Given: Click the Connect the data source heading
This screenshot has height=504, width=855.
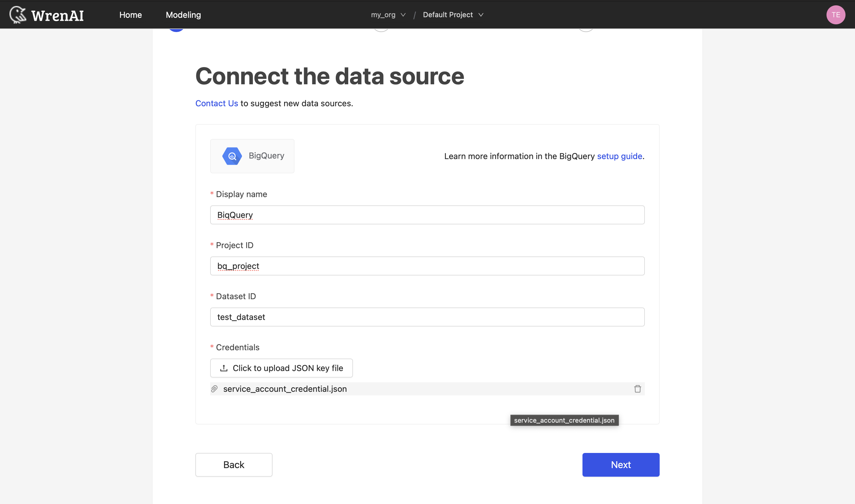Looking at the screenshot, I should (330, 76).
